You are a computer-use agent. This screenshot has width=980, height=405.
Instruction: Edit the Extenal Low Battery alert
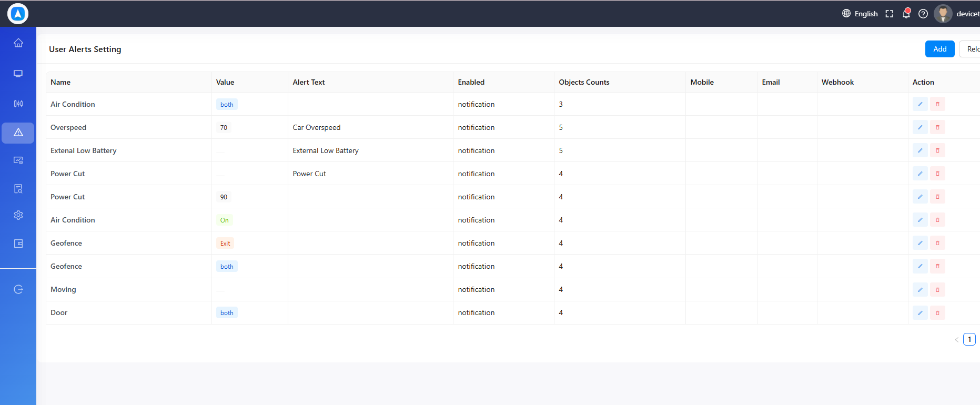click(920, 150)
